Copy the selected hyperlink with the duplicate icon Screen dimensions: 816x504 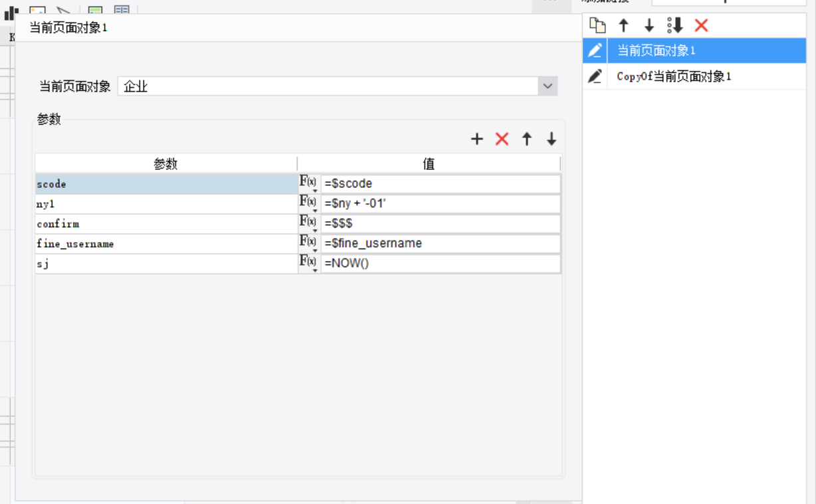tap(597, 26)
